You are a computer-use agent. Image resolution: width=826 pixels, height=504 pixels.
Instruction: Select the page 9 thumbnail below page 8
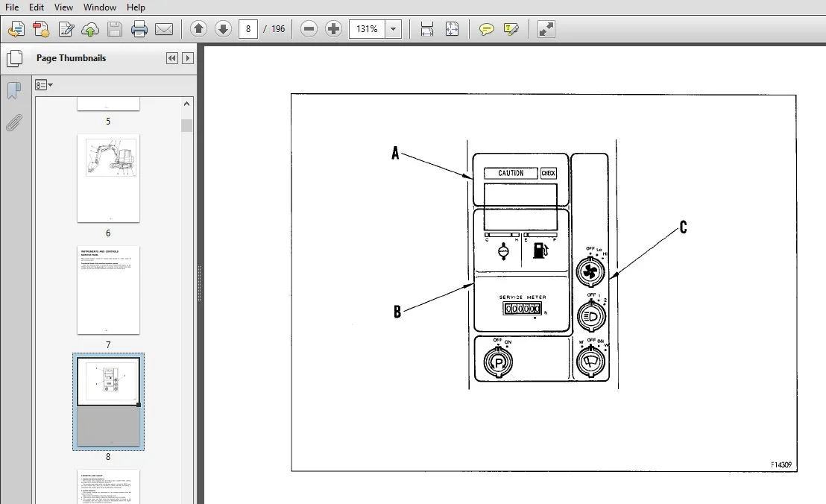pyautogui.click(x=109, y=487)
